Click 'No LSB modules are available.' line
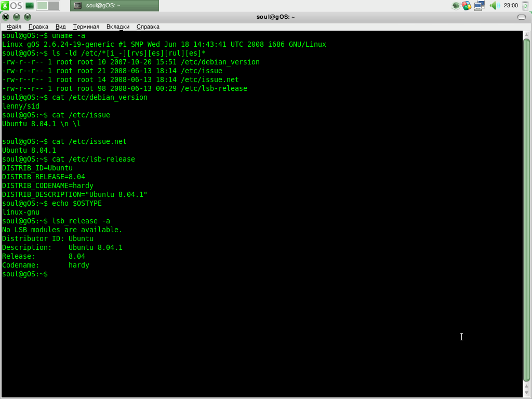The height and width of the screenshot is (399, 532). pyautogui.click(x=62, y=230)
